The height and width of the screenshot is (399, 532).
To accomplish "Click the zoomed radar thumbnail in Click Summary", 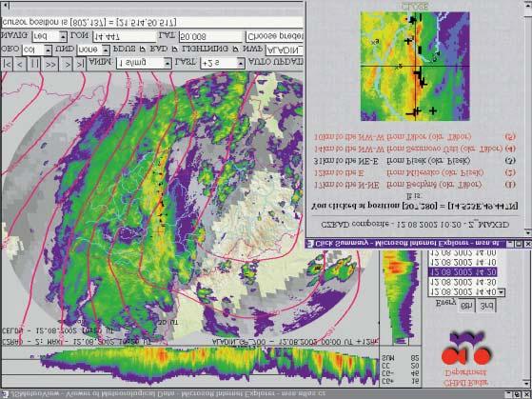I will click(415, 67).
